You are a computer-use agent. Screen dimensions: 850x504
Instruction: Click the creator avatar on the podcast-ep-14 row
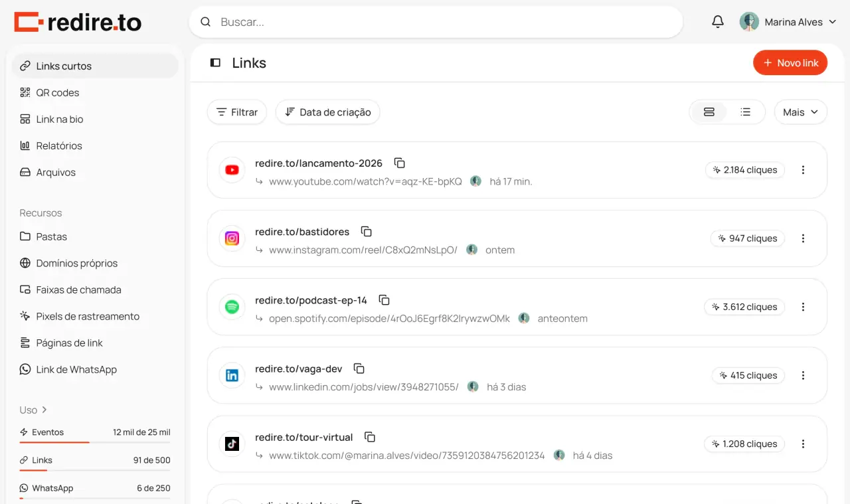524,318
